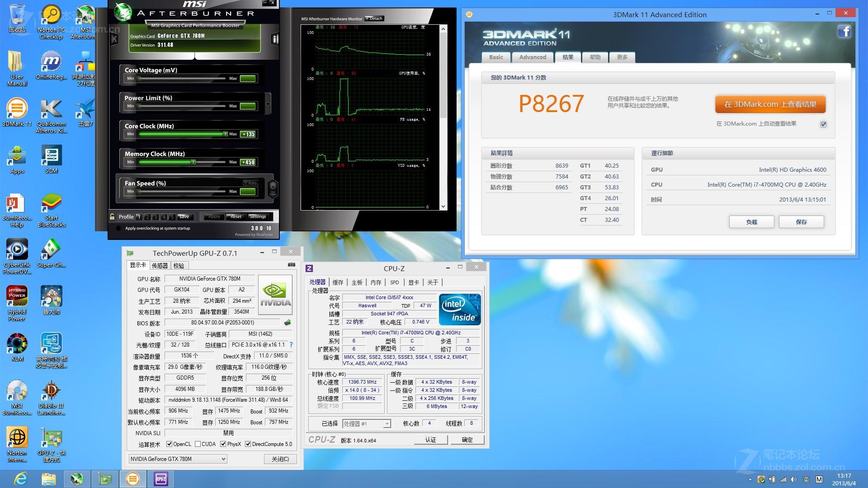Viewport: 868px width, 488px height.
Task: Toggle auto-view results on 3DMark.com checkbox
Action: [x=823, y=124]
